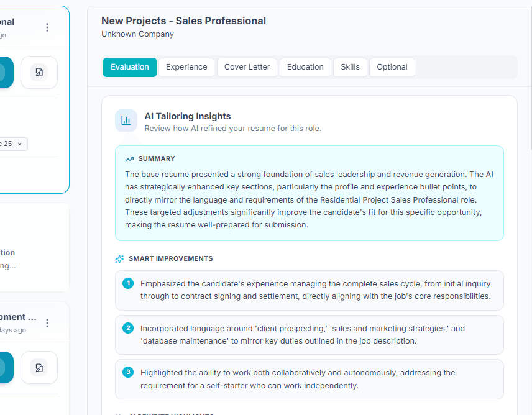This screenshot has height=415, width=532.
Task: Open the three-dot menu on the lower sidebar card
Action: click(x=47, y=323)
